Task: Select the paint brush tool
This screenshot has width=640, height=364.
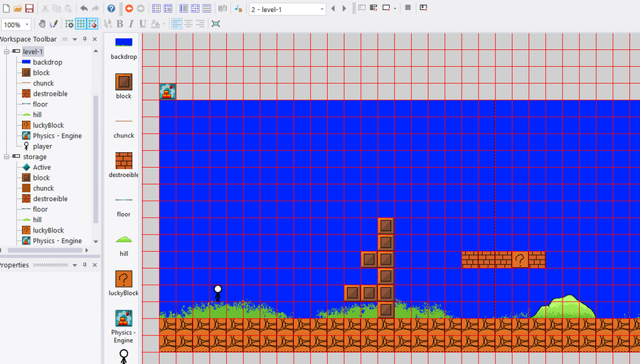Action: [53, 24]
